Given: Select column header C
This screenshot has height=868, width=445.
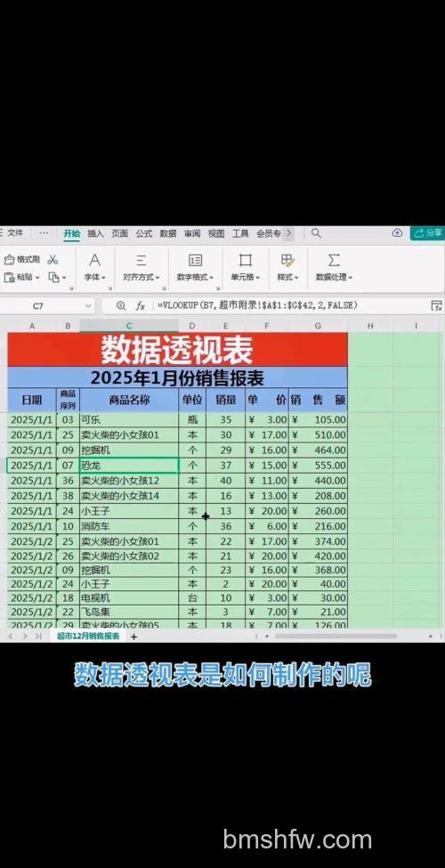Looking at the screenshot, I should pyautogui.click(x=129, y=326).
